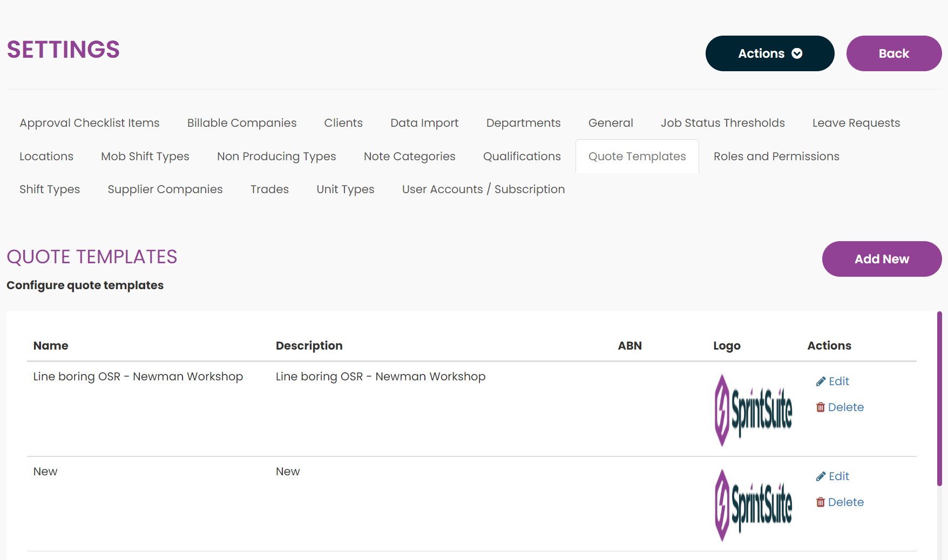Expand the Actions dropdown button
The image size is (948, 560).
(769, 53)
